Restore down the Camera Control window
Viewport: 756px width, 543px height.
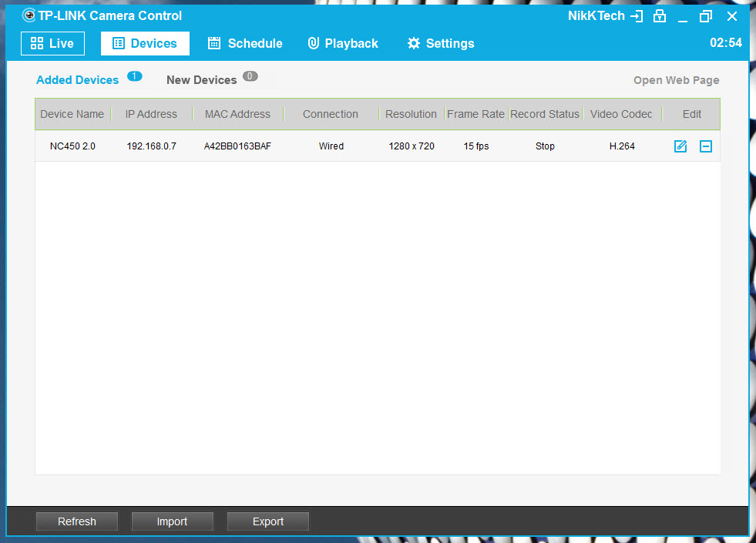pyautogui.click(x=705, y=16)
